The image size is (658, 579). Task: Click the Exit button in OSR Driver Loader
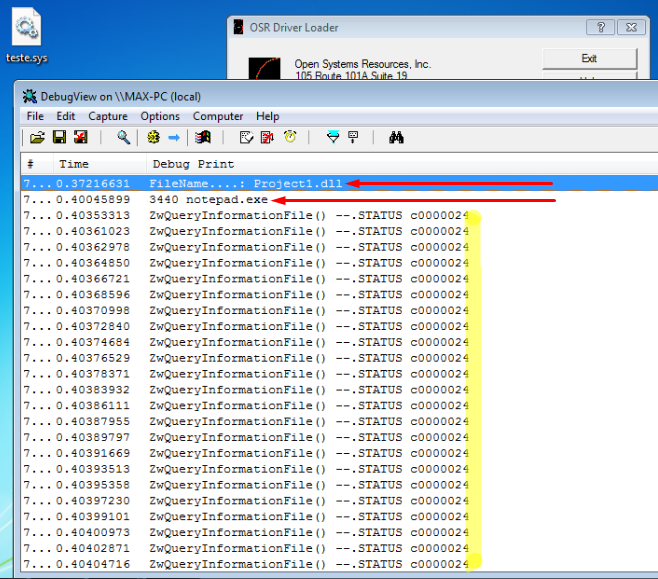(589, 58)
